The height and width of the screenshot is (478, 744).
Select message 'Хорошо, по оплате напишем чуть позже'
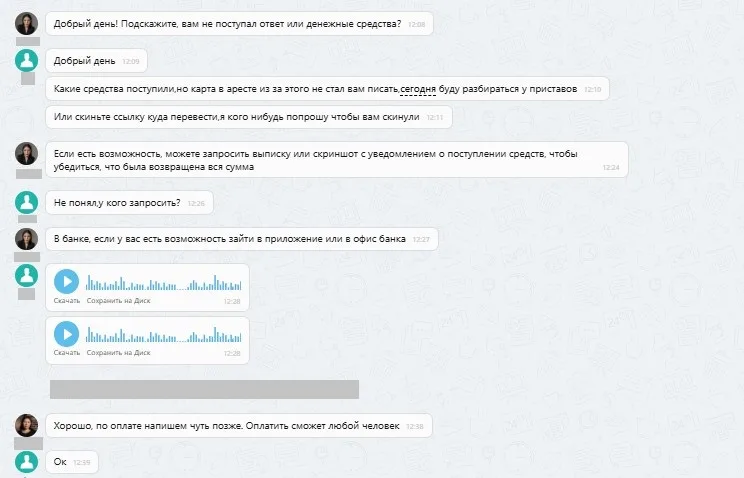point(239,426)
